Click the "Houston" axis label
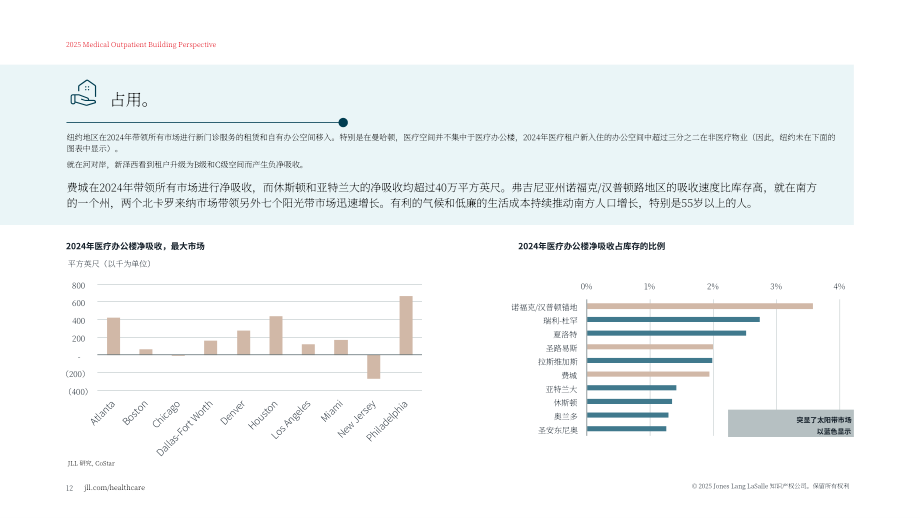The width and height of the screenshot is (920, 518). click(263, 415)
